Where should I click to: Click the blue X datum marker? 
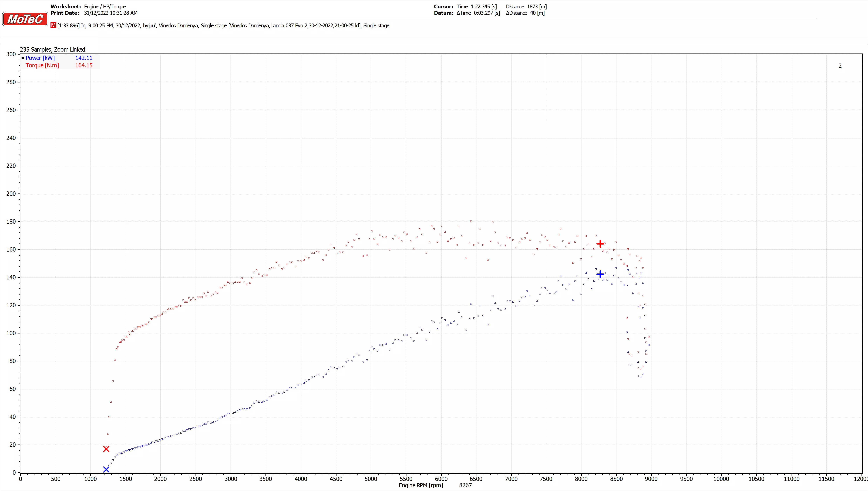[x=106, y=469]
